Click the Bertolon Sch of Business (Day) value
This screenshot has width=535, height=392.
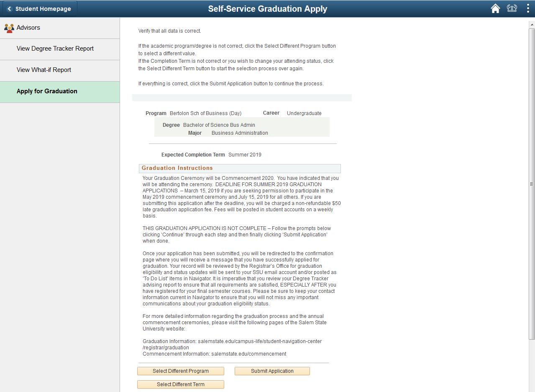pos(205,113)
